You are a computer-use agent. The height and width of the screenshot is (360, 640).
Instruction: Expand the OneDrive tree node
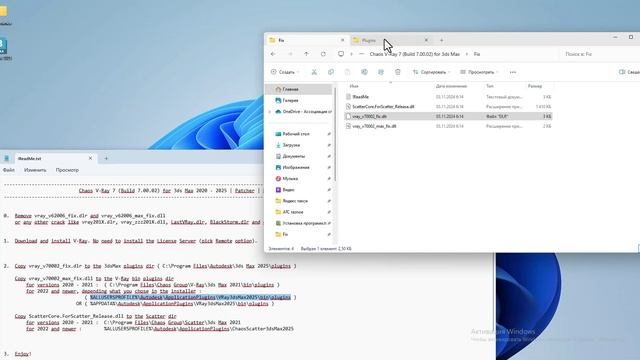click(x=269, y=111)
